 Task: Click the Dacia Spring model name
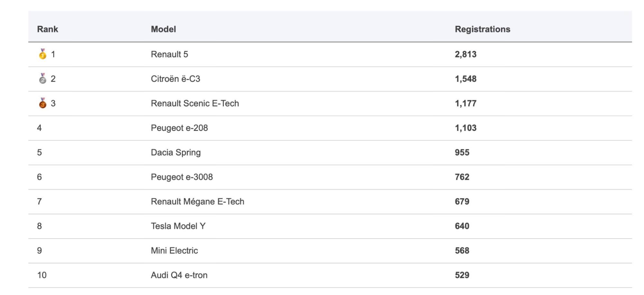(x=176, y=152)
